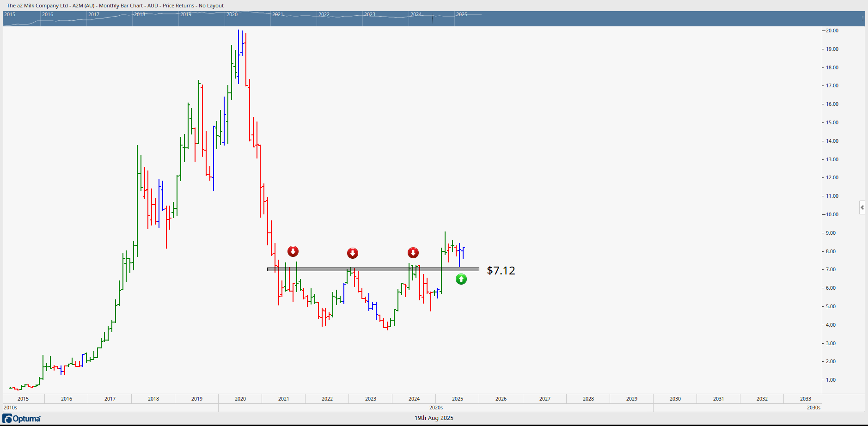Click the 15.00 price axis label
Screen dimensions: 868x426
(x=832, y=122)
